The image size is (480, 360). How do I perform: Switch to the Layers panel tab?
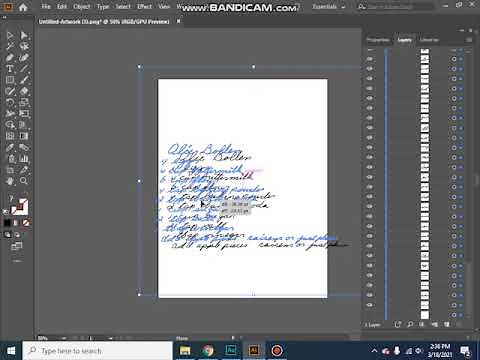[x=404, y=40]
